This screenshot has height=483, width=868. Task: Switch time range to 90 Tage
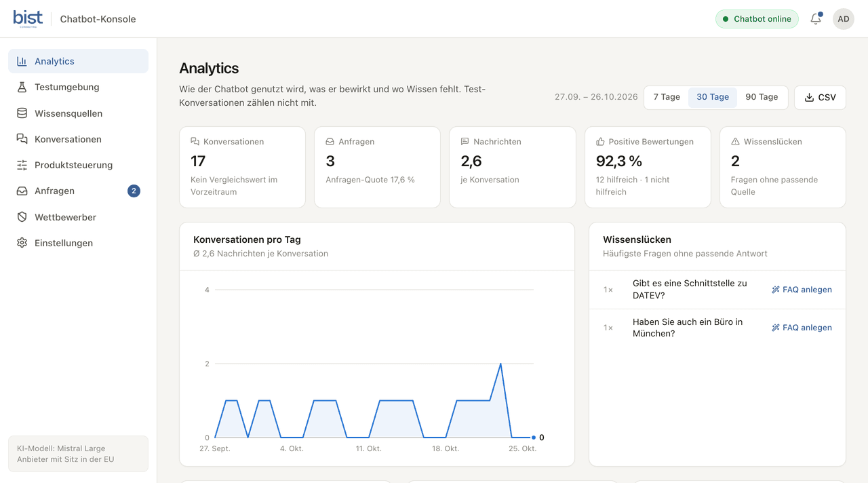pos(762,97)
